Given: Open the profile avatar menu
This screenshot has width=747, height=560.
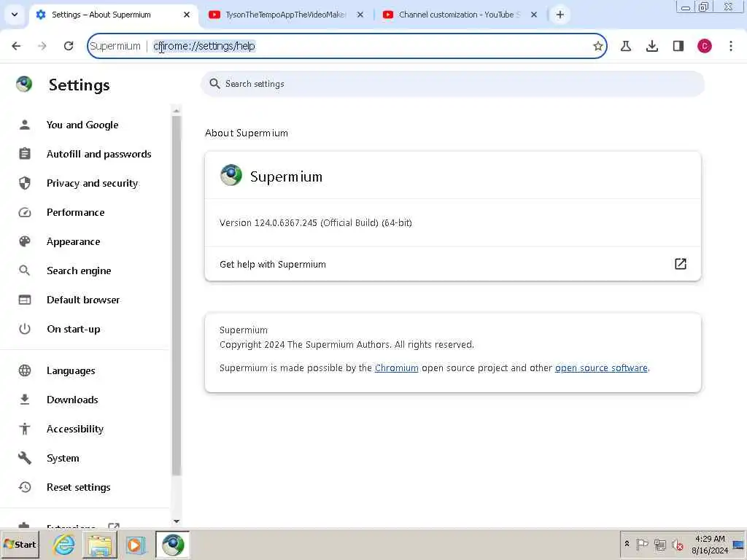Looking at the screenshot, I should coord(705,46).
